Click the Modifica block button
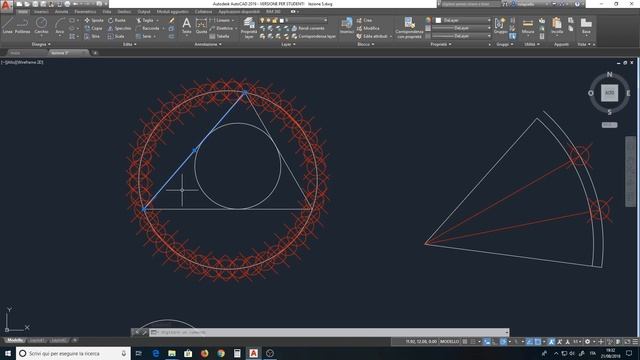The height and width of the screenshot is (360, 640). tap(368, 28)
